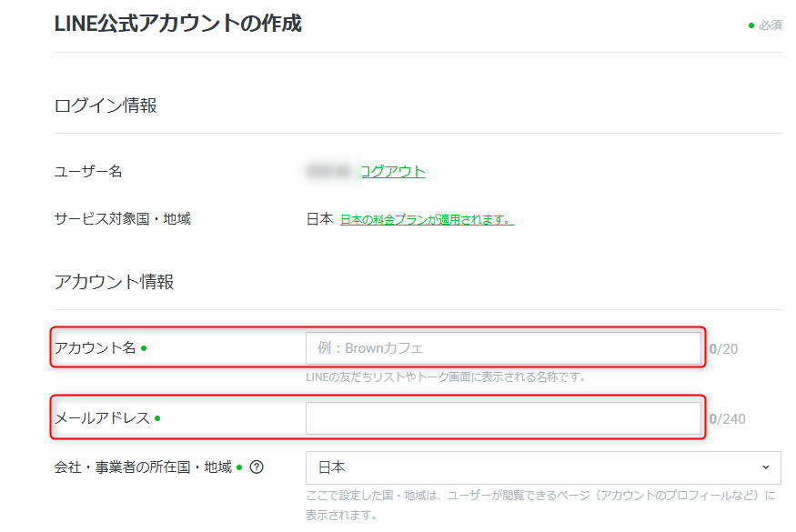Click the 0/240 character counter
796x532 pixels.
pos(727,419)
